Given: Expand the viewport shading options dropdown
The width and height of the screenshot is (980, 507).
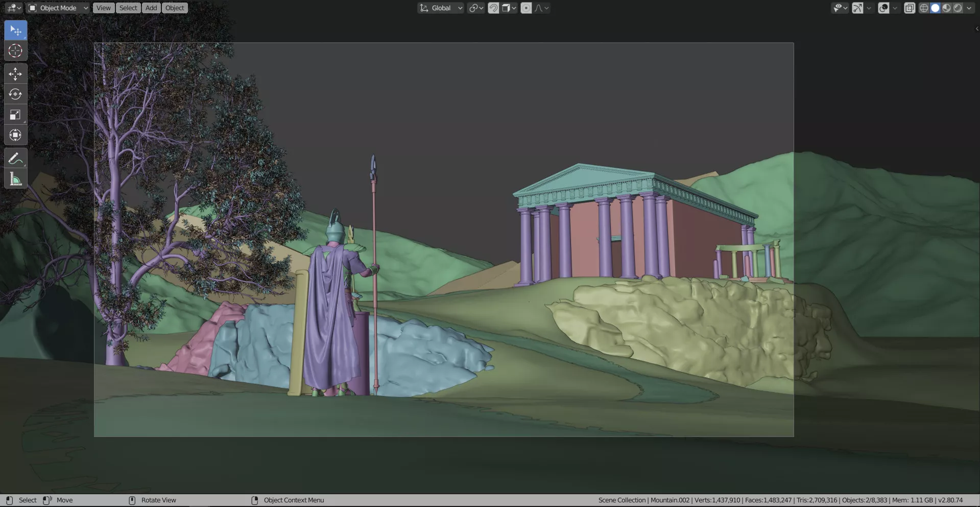Looking at the screenshot, I should click(x=969, y=8).
